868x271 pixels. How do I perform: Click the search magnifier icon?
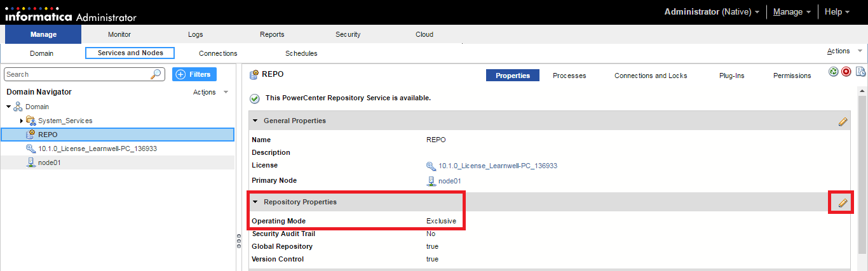156,74
